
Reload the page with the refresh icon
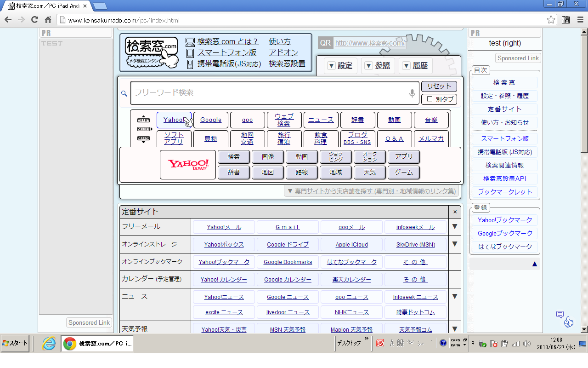(34, 20)
